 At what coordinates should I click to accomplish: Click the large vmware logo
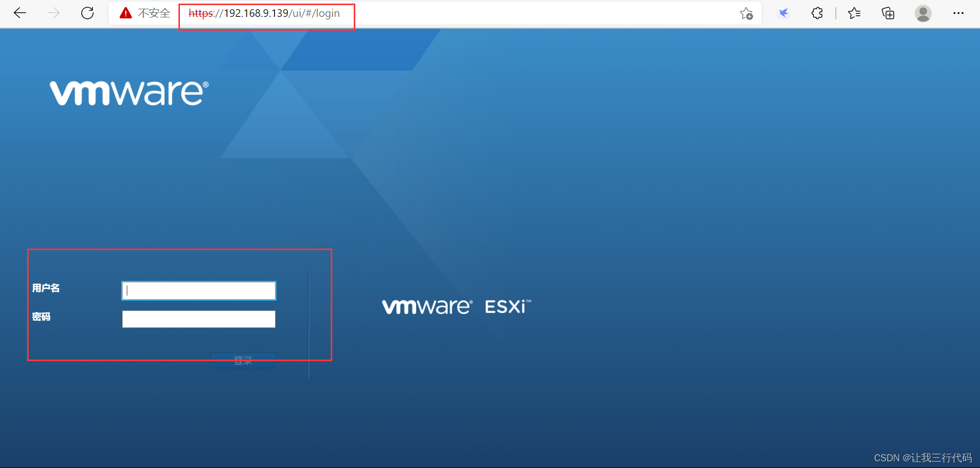(129, 93)
